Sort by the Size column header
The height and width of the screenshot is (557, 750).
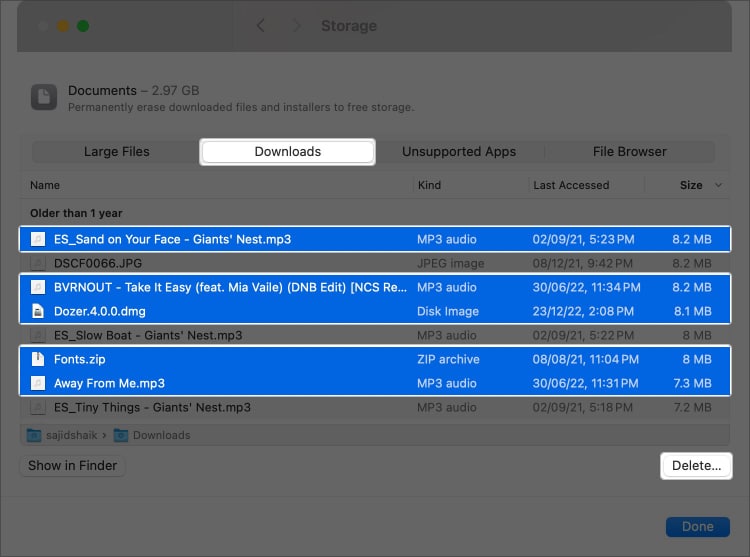tap(691, 185)
